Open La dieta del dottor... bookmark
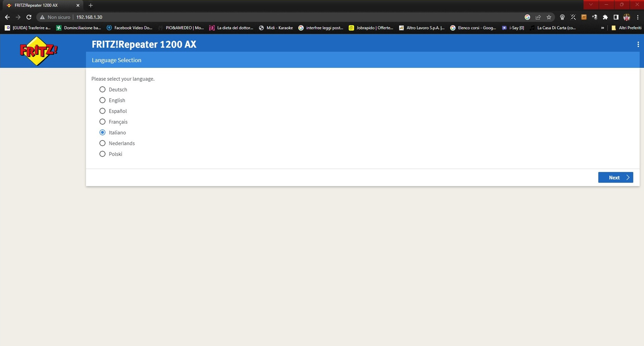Image resolution: width=644 pixels, height=346 pixels. click(x=231, y=28)
